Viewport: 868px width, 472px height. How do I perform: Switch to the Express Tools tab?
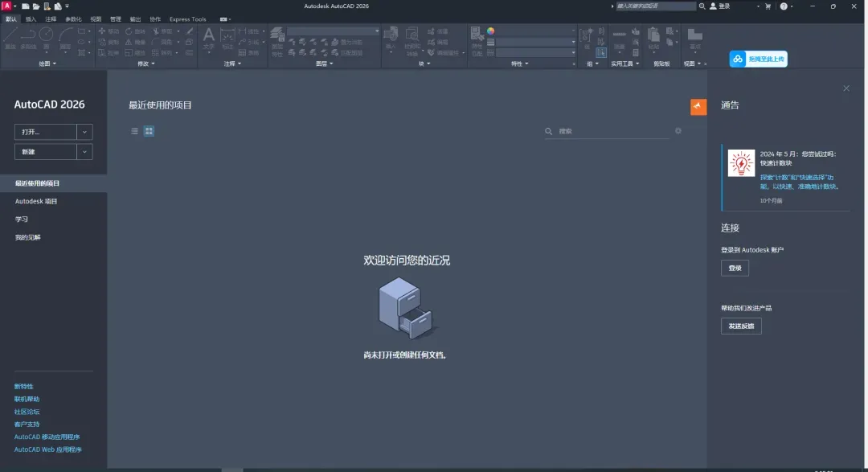click(187, 18)
